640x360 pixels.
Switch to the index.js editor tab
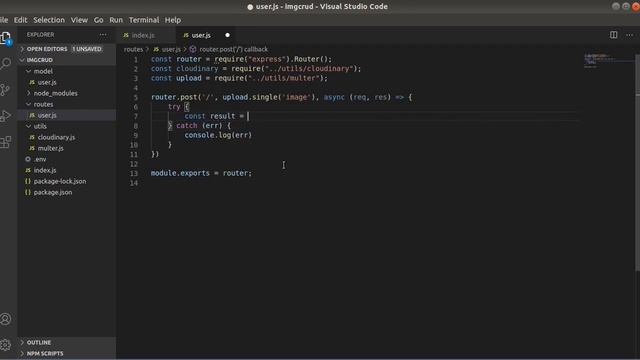coord(146,35)
